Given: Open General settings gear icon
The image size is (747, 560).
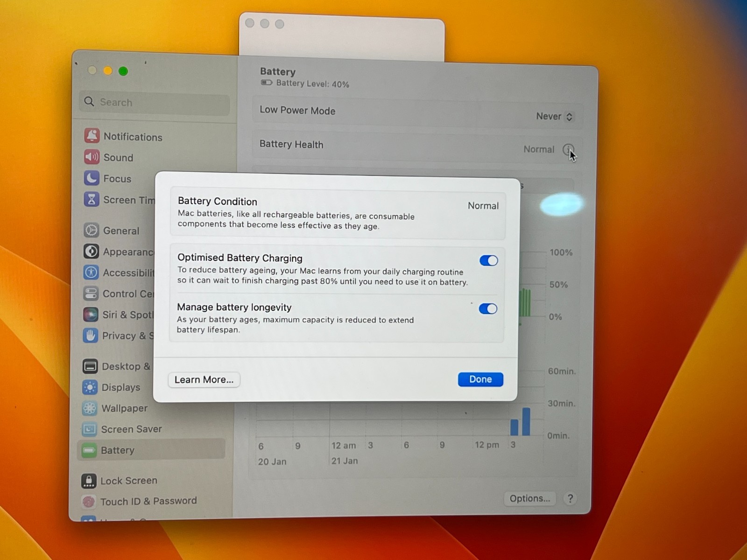Looking at the screenshot, I should 91,230.
